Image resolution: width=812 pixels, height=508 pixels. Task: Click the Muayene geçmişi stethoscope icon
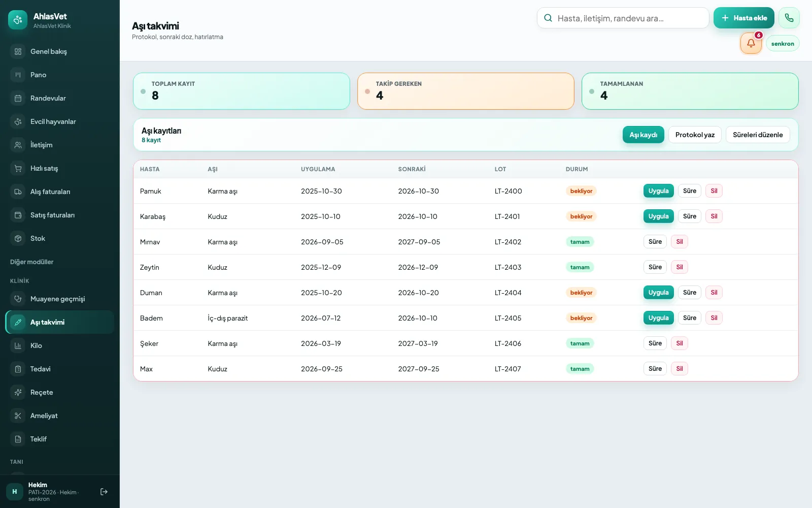18,299
